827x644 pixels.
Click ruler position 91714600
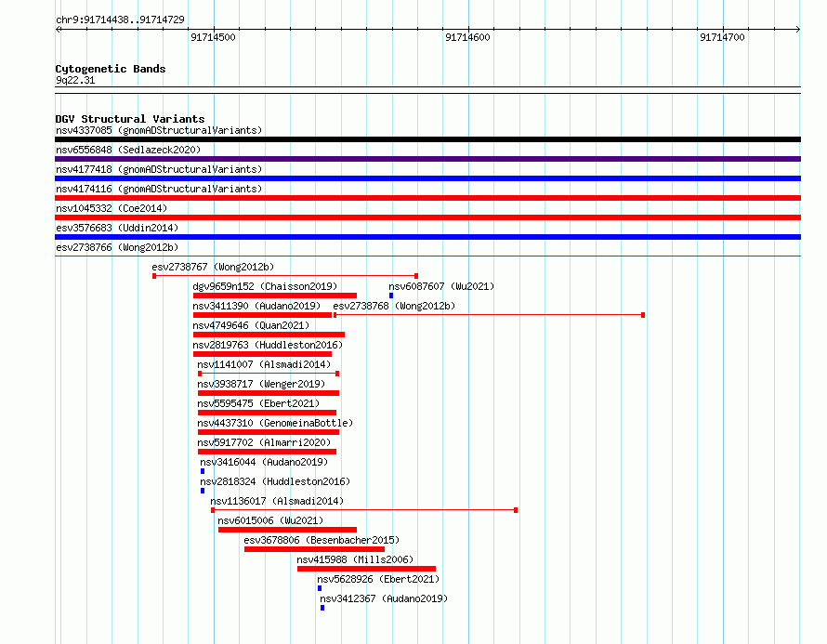tap(467, 37)
